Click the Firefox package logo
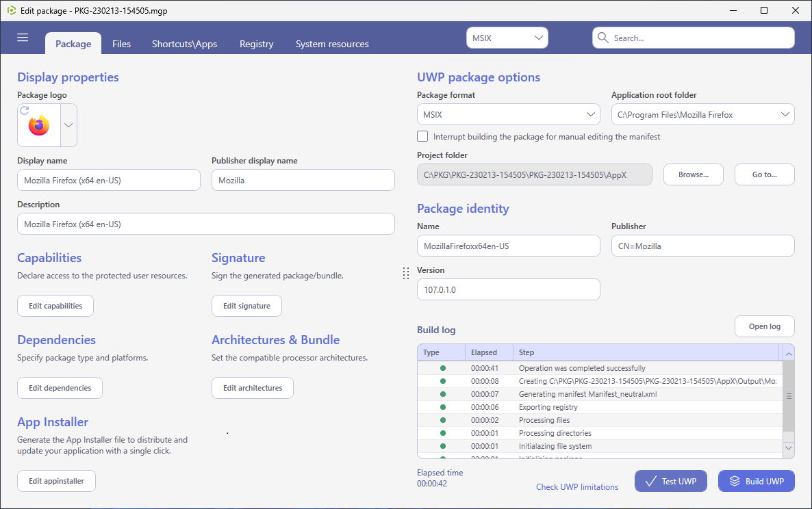The width and height of the screenshot is (812, 509). [39, 126]
